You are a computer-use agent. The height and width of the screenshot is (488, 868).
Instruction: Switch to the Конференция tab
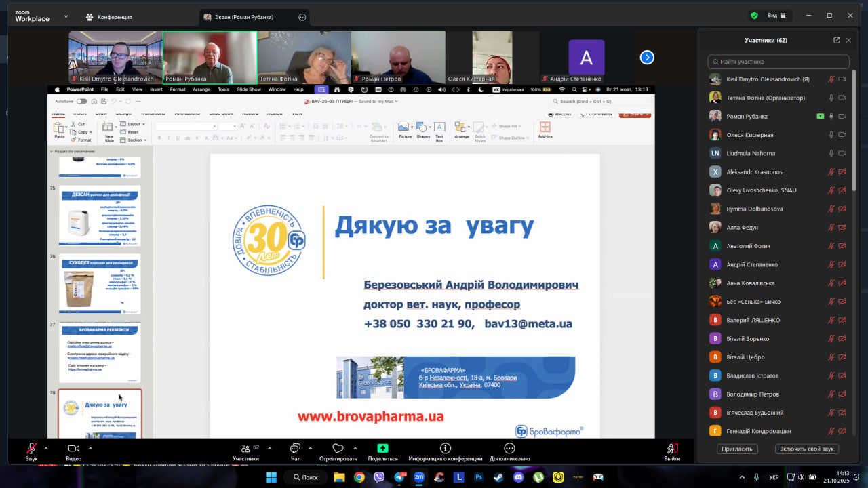point(109,17)
